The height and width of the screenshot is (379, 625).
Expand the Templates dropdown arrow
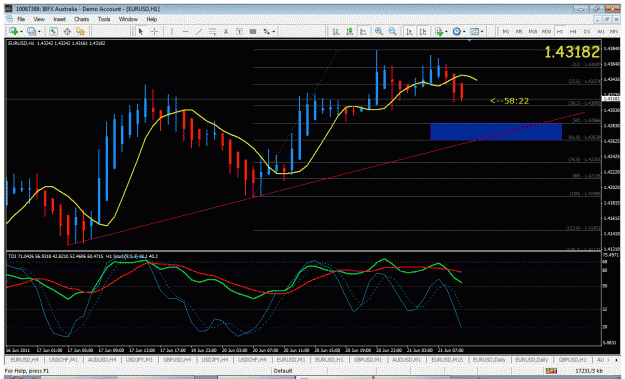point(482,31)
